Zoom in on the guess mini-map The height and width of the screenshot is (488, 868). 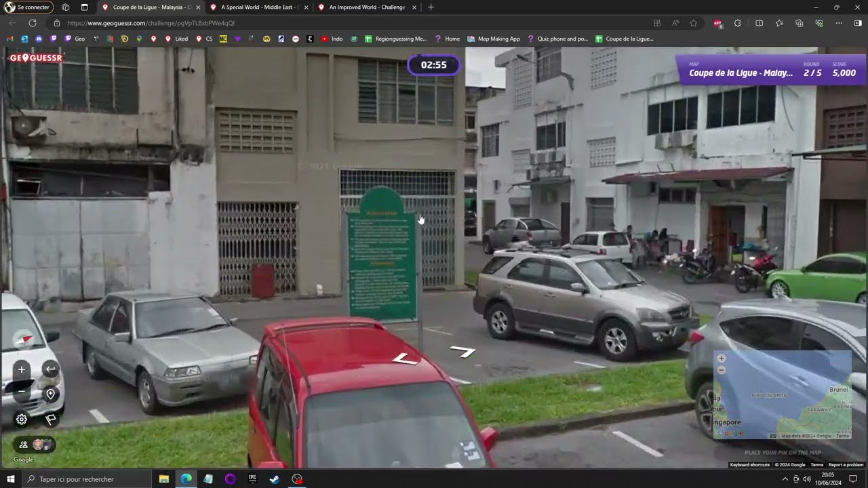click(x=721, y=359)
